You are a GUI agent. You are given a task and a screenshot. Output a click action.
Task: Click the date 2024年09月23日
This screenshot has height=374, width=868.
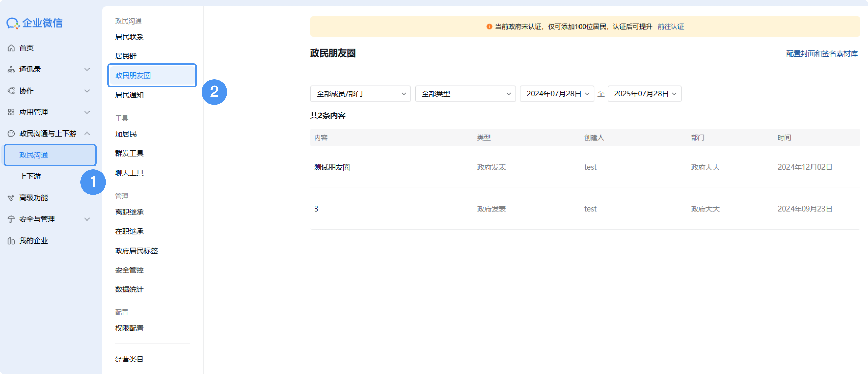click(805, 209)
